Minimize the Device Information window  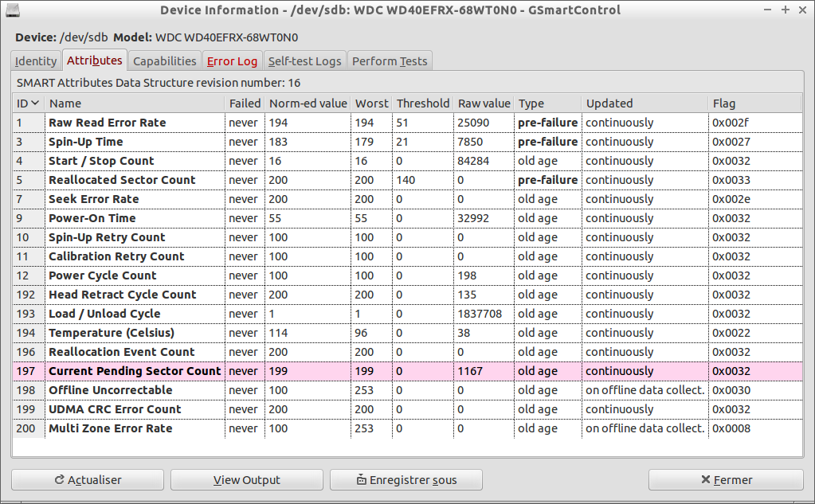coord(768,10)
